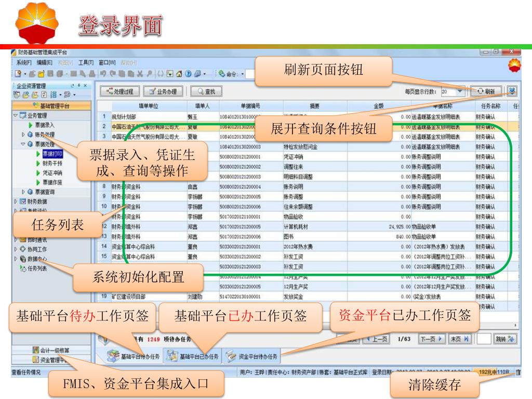Go to previous page with 上一页
Image resolution: width=532 pixels, height=399 pixels.
click(376, 339)
